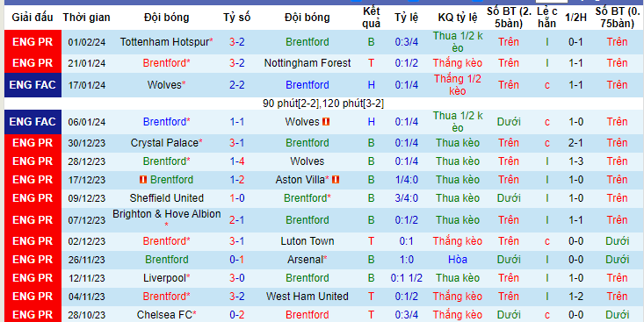Click the 3-2 score of the Tottenham match
The image size is (644, 322).
[237, 42]
